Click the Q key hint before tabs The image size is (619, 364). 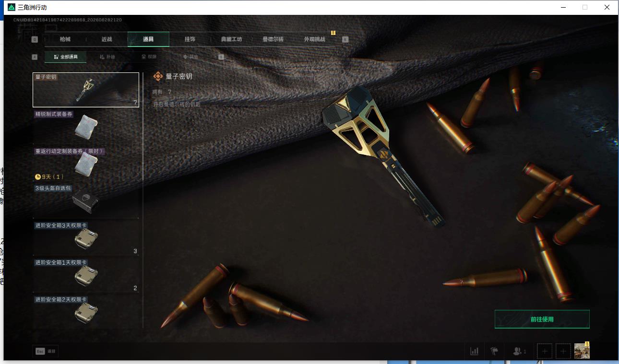pyautogui.click(x=35, y=39)
